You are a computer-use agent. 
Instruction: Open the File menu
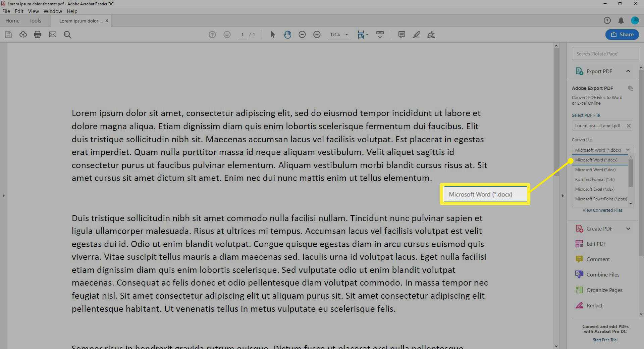tap(6, 11)
